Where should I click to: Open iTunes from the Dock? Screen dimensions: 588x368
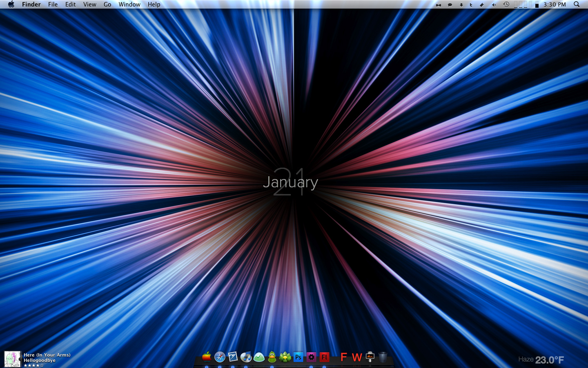click(246, 357)
